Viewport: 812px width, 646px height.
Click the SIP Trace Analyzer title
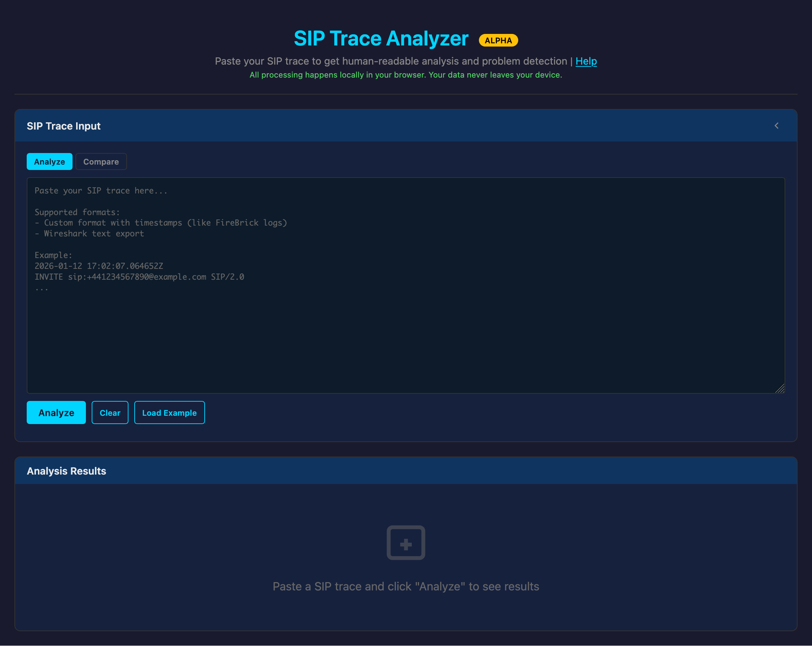click(381, 38)
